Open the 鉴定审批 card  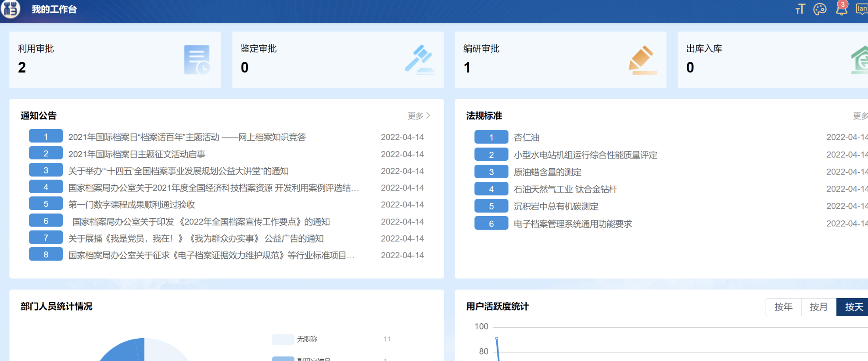(x=338, y=60)
